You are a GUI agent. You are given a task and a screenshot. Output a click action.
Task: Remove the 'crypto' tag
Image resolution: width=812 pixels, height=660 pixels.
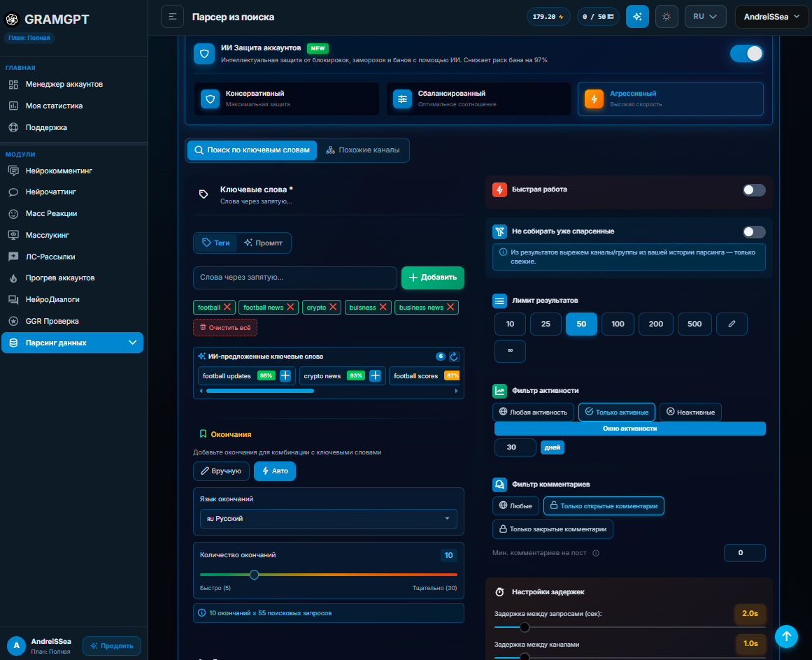pyautogui.click(x=333, y=307)
